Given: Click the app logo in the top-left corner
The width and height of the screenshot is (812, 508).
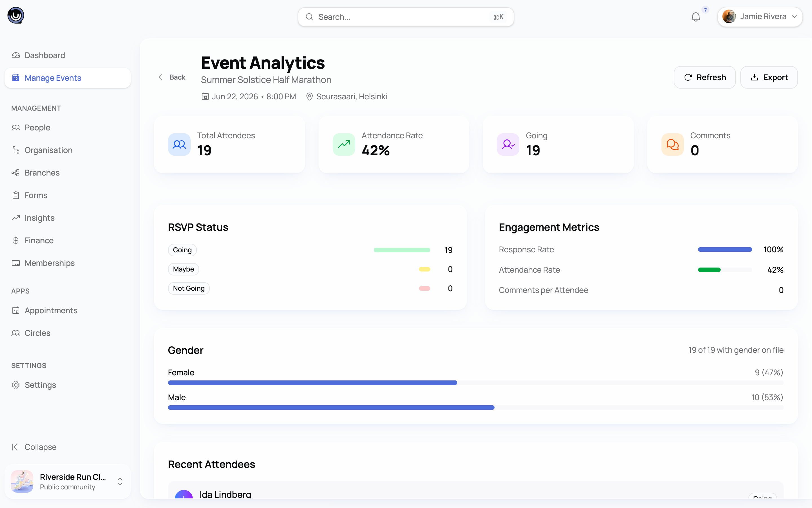Looking at the screenshot, I should click(x=16, y=16).
